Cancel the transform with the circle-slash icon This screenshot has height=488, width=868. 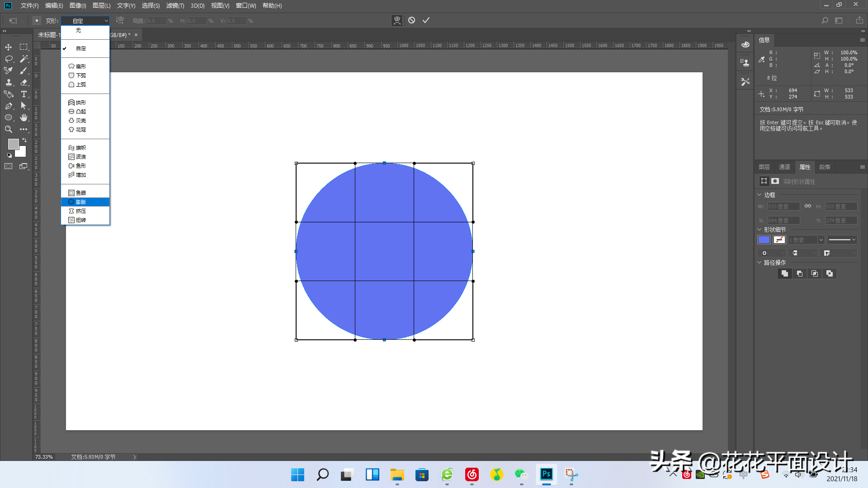tap(411, 20)
